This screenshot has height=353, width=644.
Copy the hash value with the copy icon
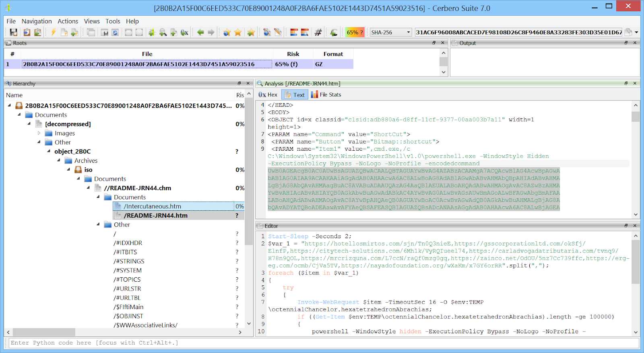[x=628, y=32]
